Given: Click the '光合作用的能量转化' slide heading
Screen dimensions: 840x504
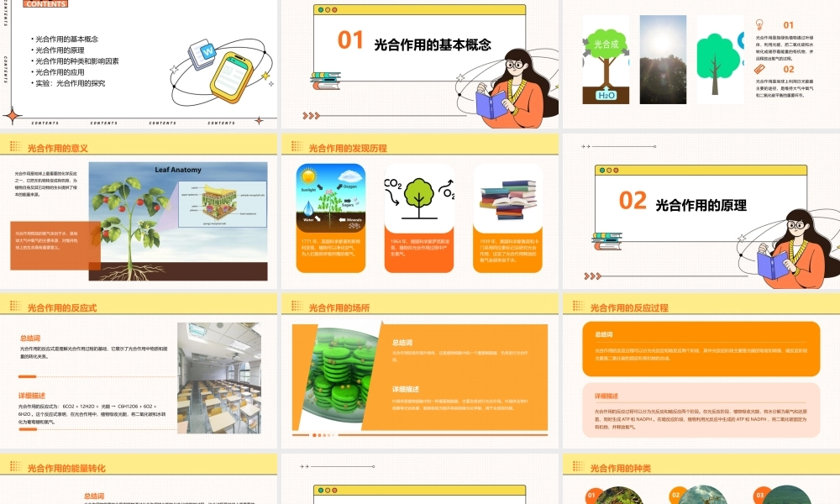Looking at the screenshot, I should pyautogui.click(x=66, y=468).
